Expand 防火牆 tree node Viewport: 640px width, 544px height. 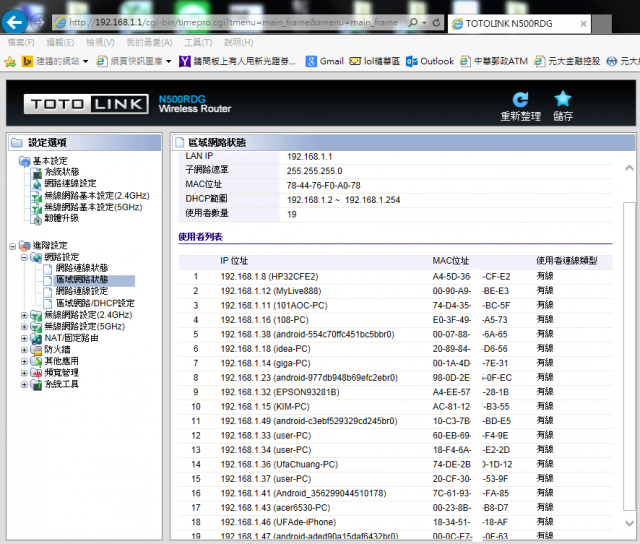tap(24, 350)
